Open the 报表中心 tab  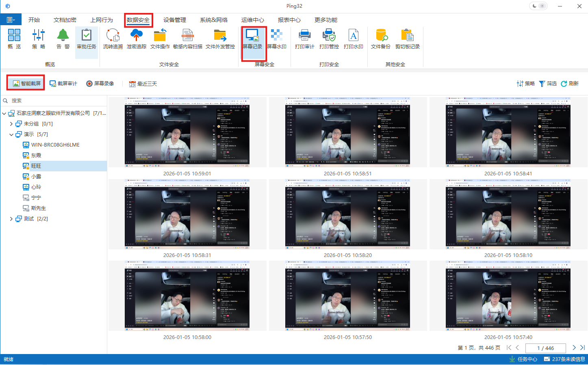point(289,20)
